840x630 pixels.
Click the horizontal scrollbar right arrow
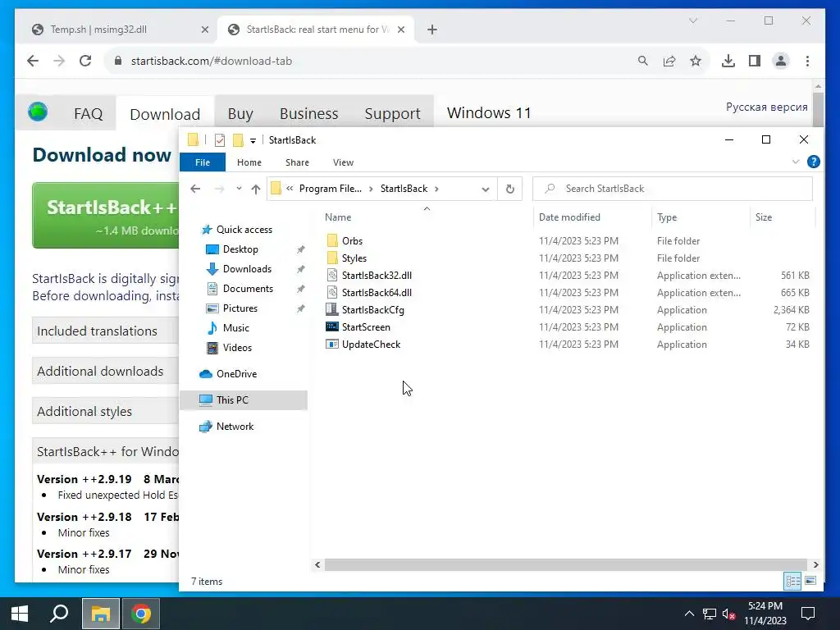point(815,564)
